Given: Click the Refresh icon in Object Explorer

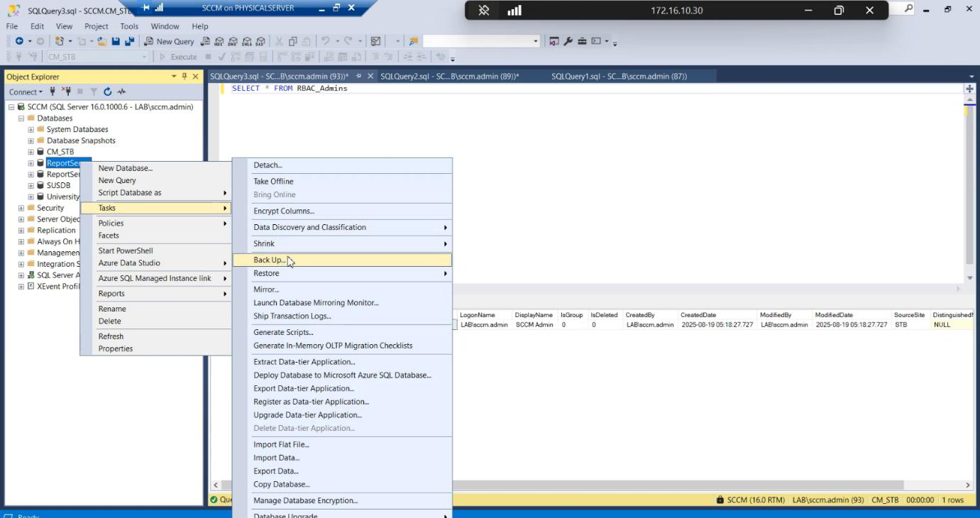Looking at the screenshot, I should pos(108,92).
